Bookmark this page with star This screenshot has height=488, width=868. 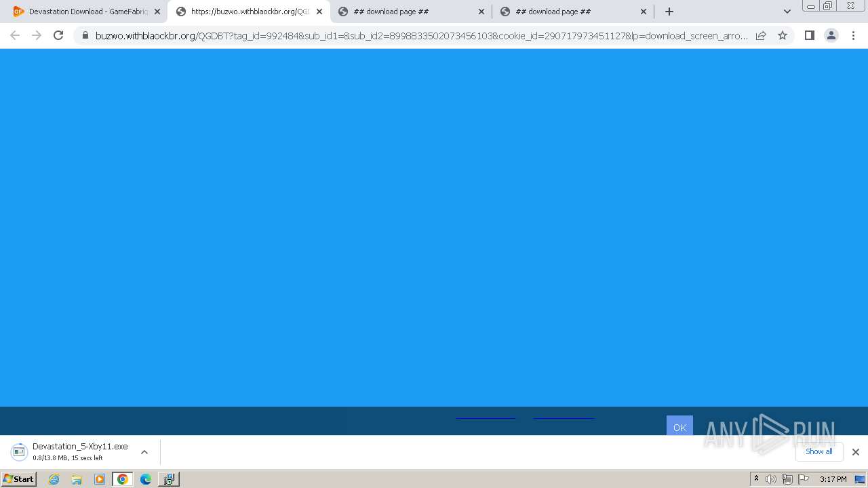(783, 36)
